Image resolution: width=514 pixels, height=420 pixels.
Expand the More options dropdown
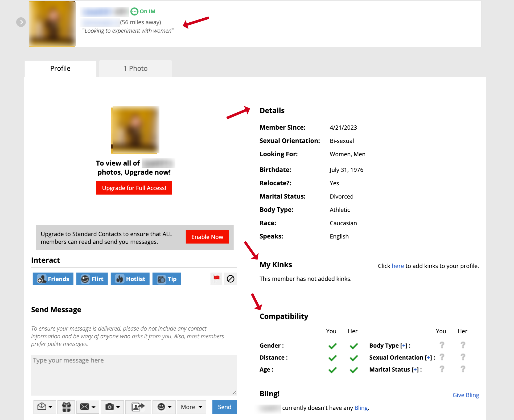click(x=191, y=407)
